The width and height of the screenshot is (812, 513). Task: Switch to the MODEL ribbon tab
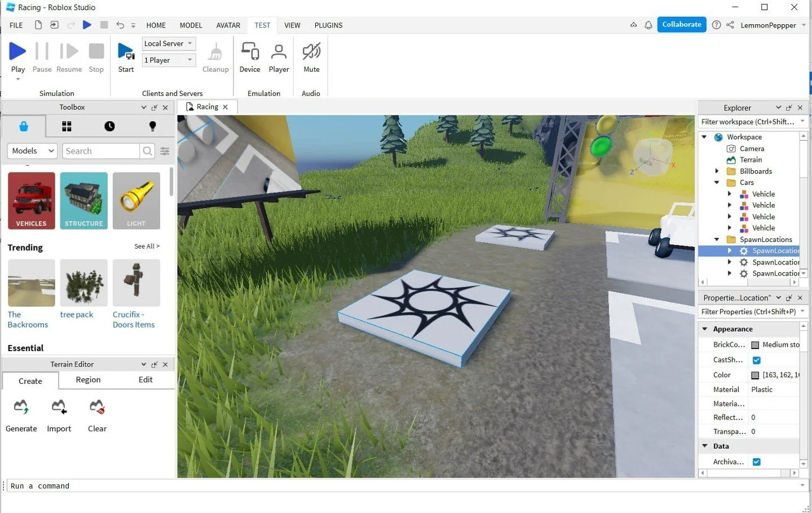[191, 25]
